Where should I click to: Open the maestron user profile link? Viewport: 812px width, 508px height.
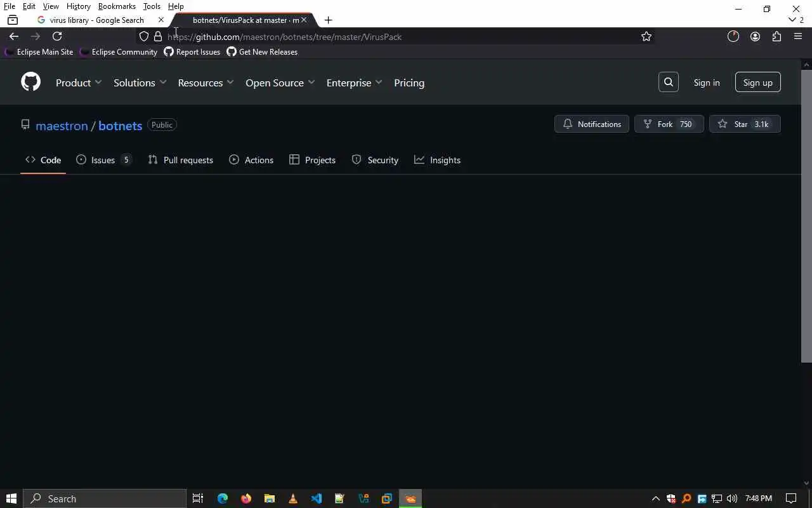pyautogui.click(x=62, y=125)
